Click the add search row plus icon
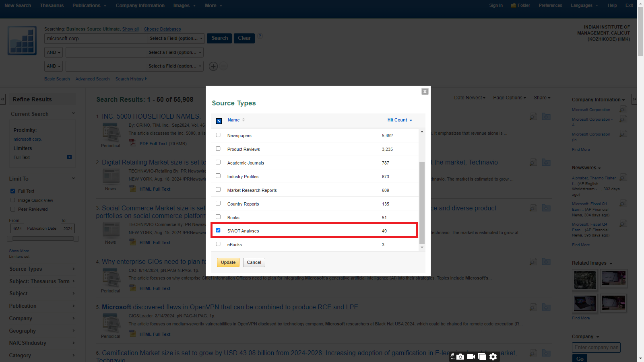Image resolution: width=644 pixels, height=362 pixels. tap(213, 66)
